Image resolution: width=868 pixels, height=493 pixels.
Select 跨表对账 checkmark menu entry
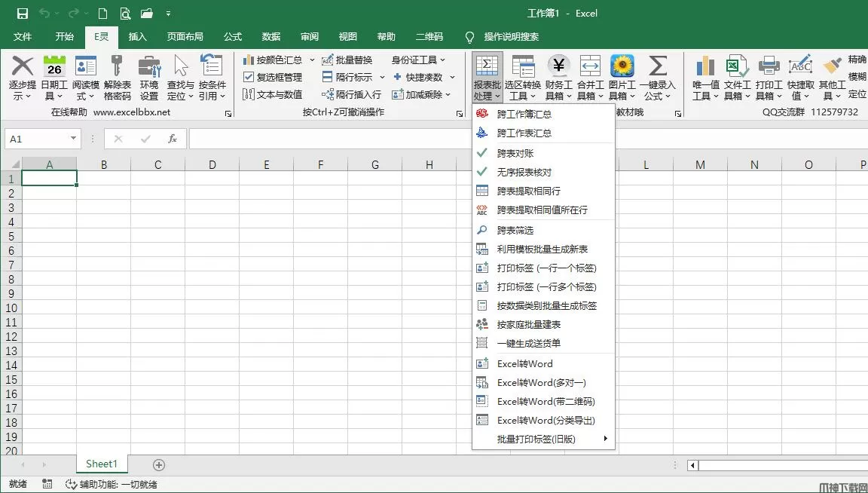point(516,153)
